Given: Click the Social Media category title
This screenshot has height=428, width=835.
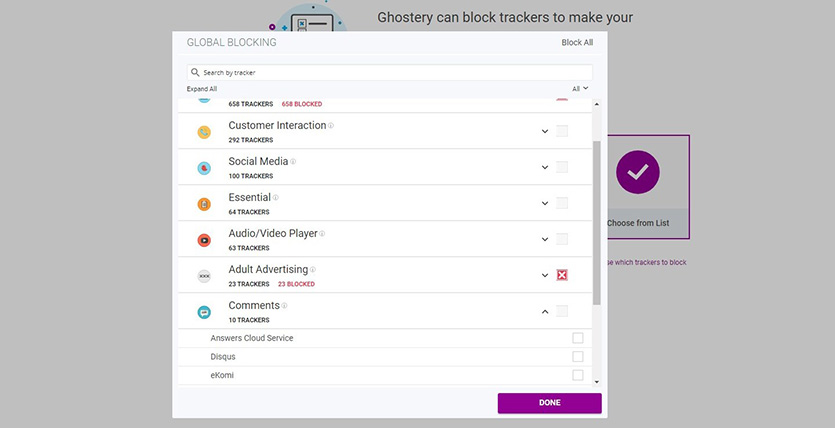Looking at the screenshot, I should (258, 161).
